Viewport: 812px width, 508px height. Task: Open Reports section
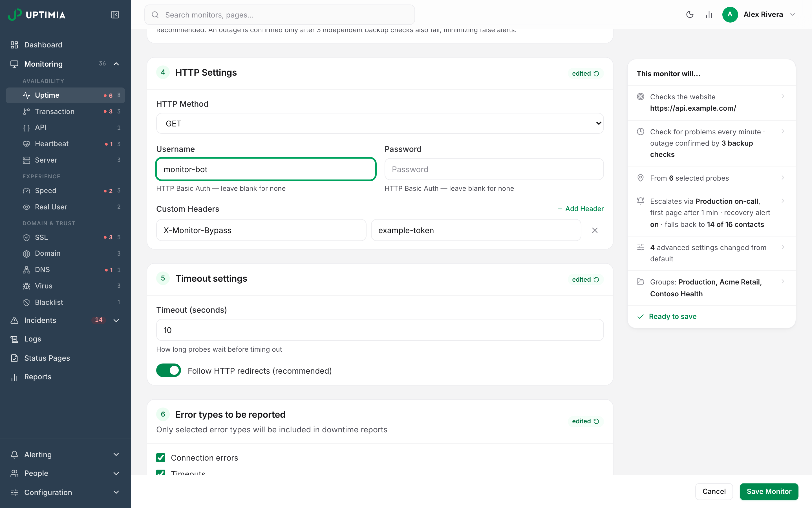[x=65, y=377]
